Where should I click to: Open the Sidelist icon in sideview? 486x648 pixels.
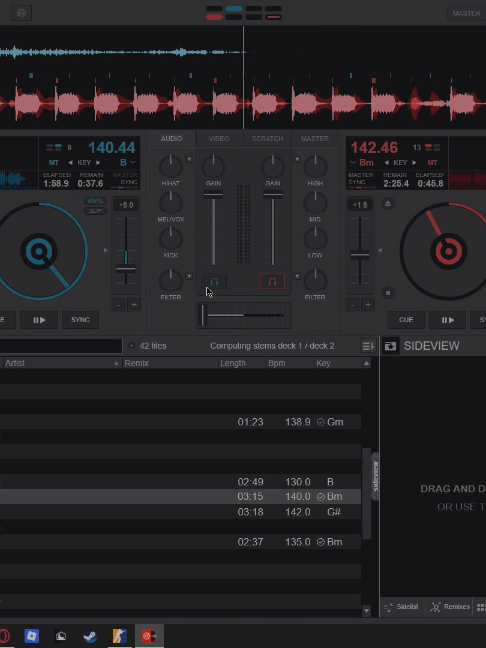pos(401,607)
